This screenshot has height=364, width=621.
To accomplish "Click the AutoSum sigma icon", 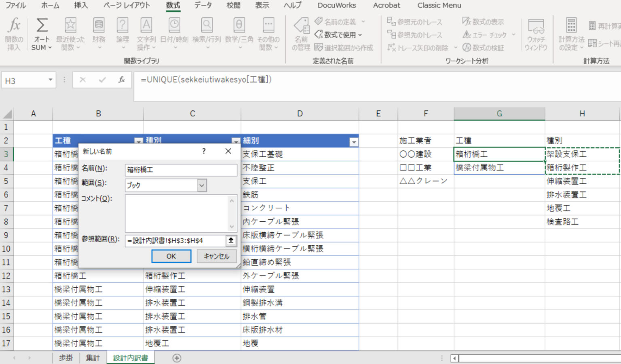I will 42,26.
